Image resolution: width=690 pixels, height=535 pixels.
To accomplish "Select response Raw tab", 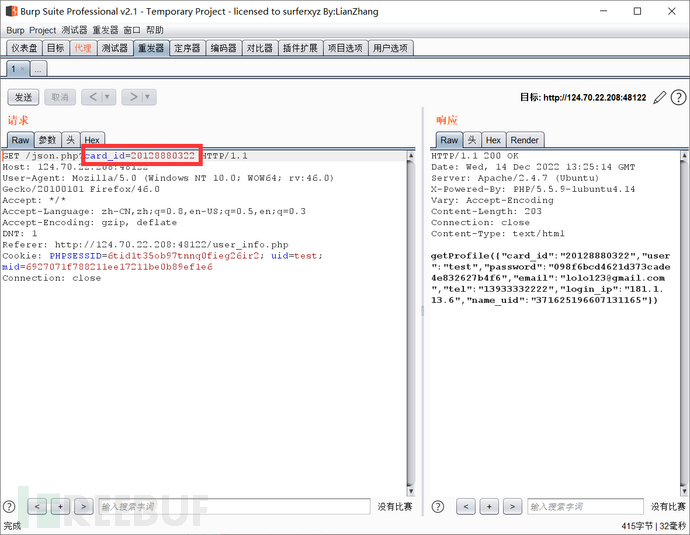I will tap(449, 140).
